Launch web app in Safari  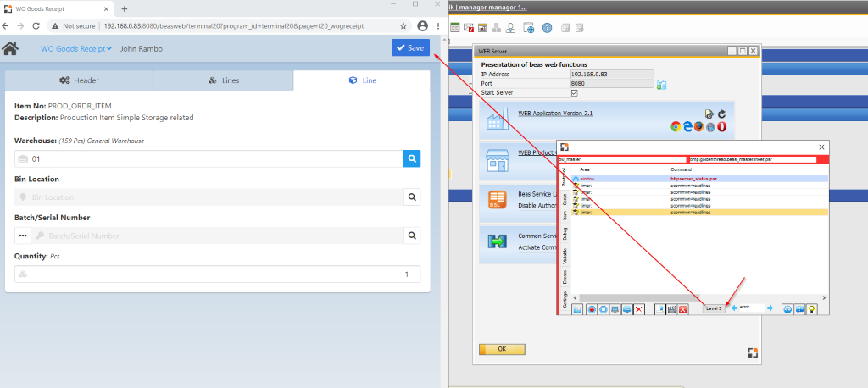(x=710, y=126)
